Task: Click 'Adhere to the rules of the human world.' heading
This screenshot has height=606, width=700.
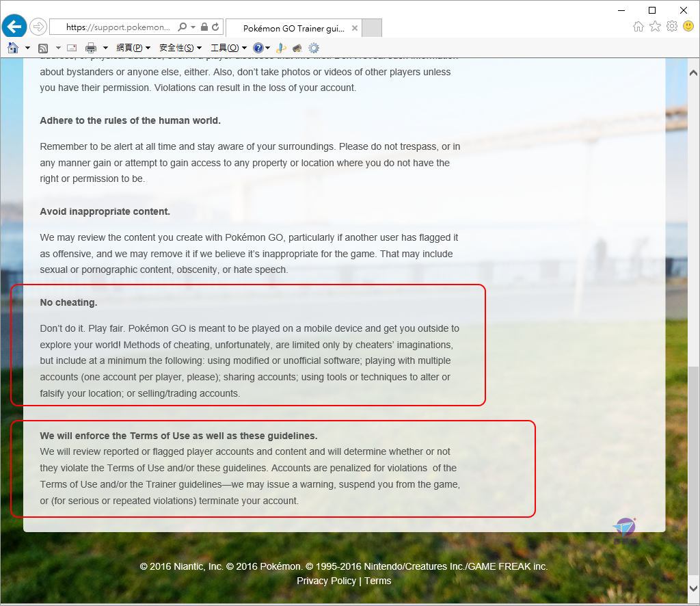Action: pos(131,120)
